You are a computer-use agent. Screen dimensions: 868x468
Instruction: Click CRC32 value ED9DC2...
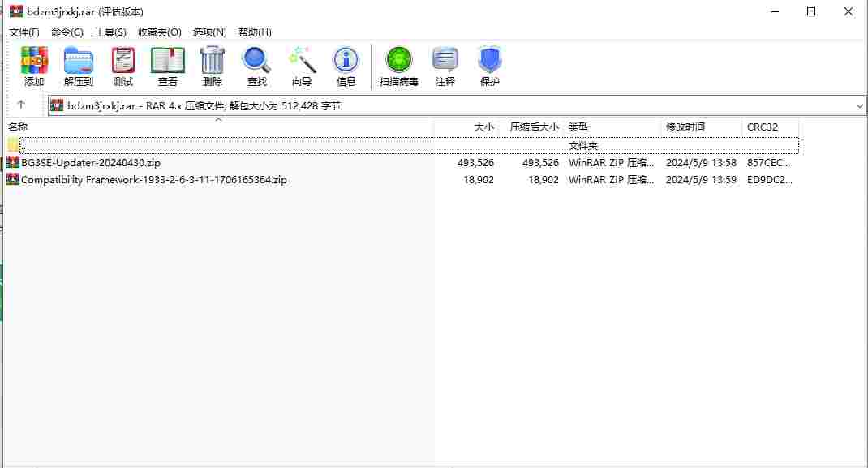pos(770,180)
